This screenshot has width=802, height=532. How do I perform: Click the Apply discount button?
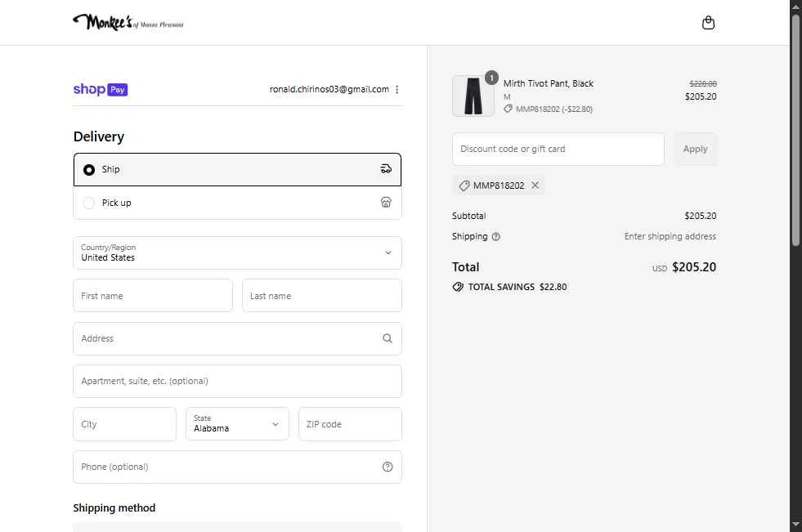click(x=695, y=150)
